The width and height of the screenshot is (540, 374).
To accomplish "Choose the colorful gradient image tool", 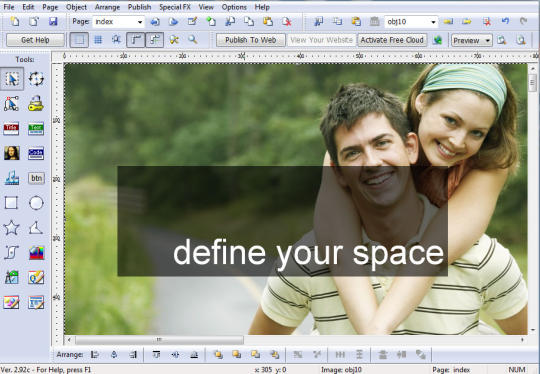I will click(37, 253).
